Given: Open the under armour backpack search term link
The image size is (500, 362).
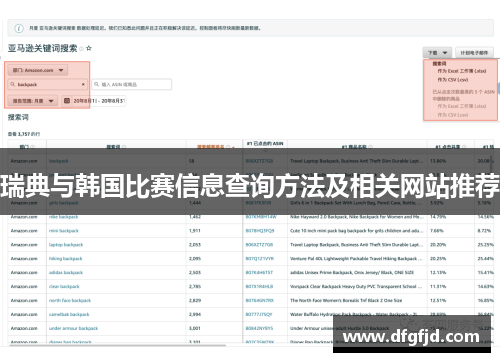Looking at the screenshot, I should tap(73, 328).
